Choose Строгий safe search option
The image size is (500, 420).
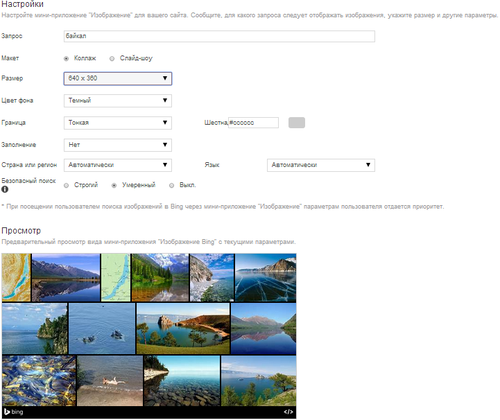coord(66,185)
